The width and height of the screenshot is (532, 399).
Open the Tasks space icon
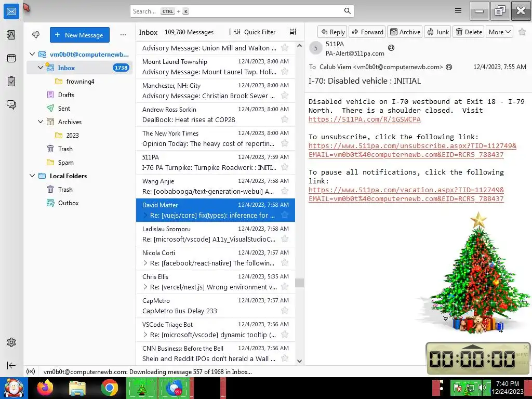[11, 82]
